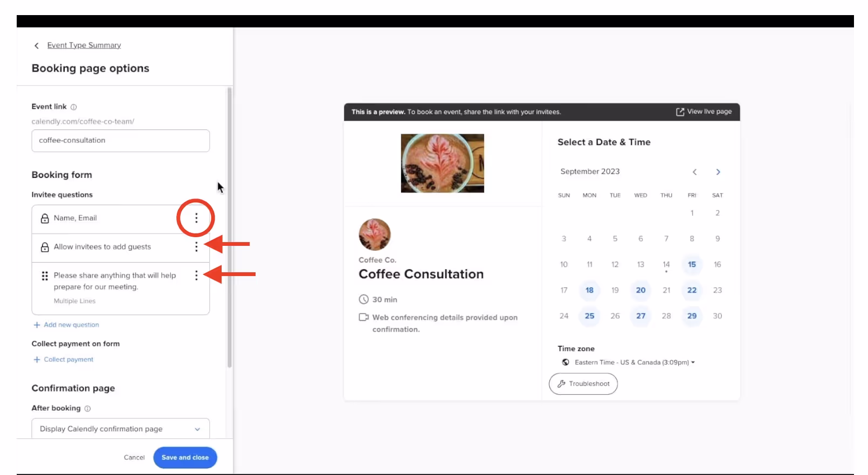Open View live page link
Viewport: 868px width, 475px height.
click(704, 112)
